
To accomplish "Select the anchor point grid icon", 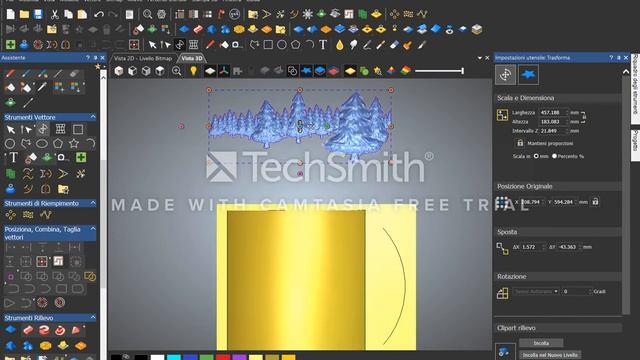I will click(x=502, y=202).
